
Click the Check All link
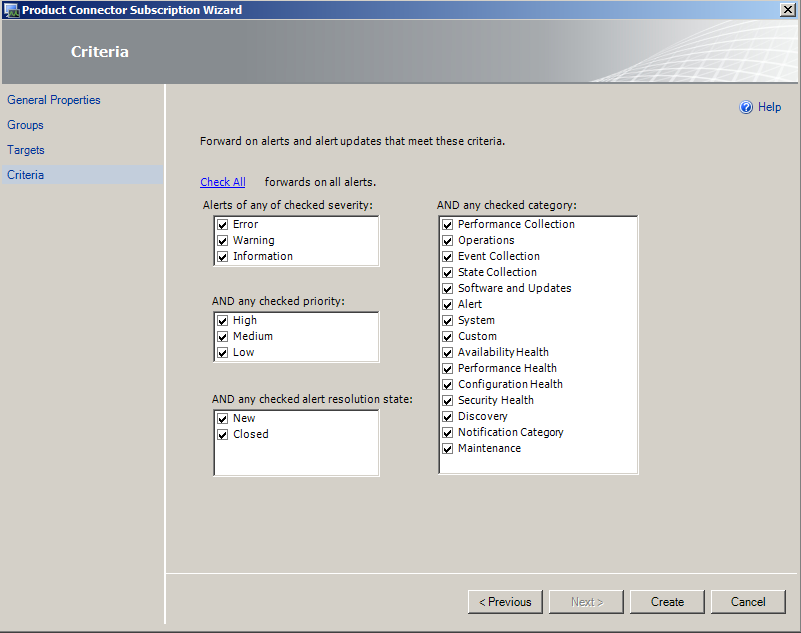tap(223, 182)
